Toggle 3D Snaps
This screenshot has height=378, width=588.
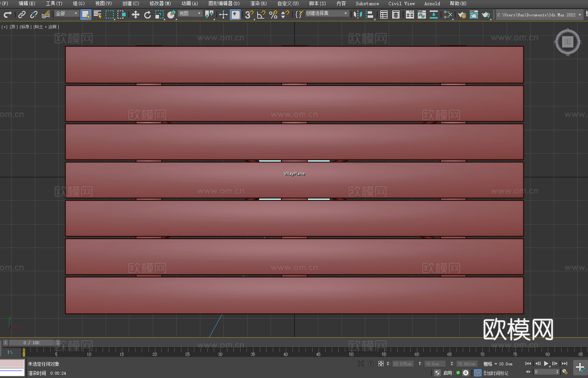pos(249,14)
